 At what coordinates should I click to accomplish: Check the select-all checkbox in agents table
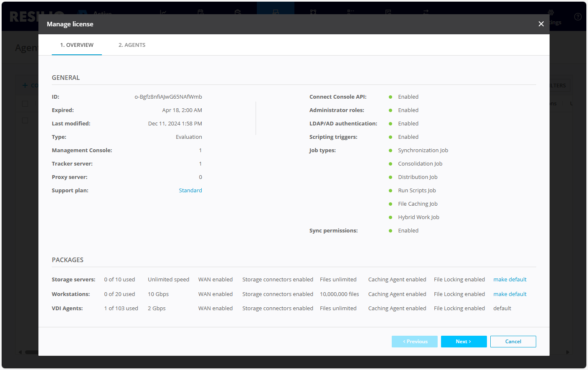25,103
